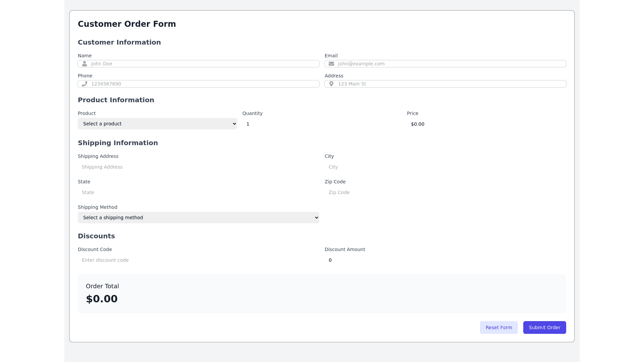Click inside the City input
Screen dimensions: 644x362
click(445, 167)
